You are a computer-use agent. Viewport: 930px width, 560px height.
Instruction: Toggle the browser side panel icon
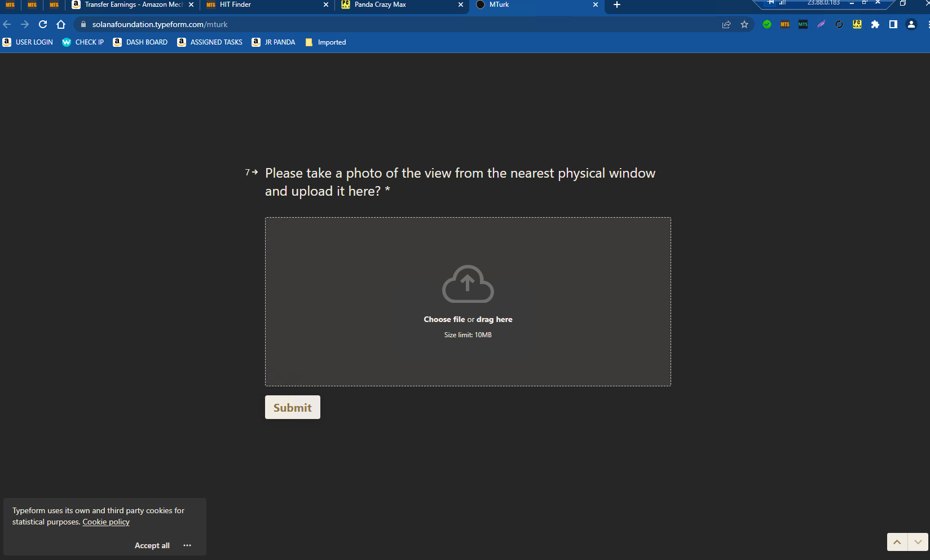pos(893,24)
